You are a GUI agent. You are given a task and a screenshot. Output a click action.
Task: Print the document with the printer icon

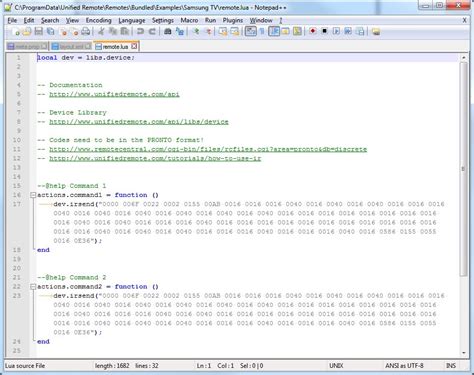[x=86, y=32]
